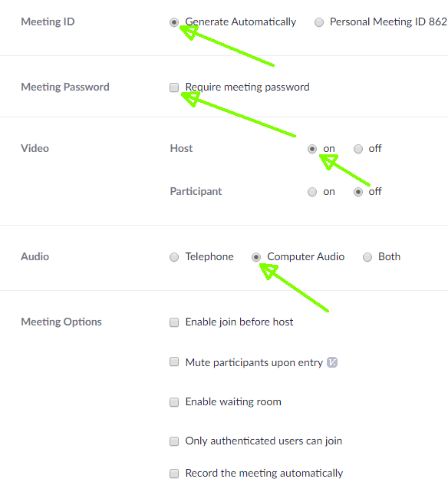Turn host video on
The height and width of the screenshot is (492, 448).
click(312, 149)
